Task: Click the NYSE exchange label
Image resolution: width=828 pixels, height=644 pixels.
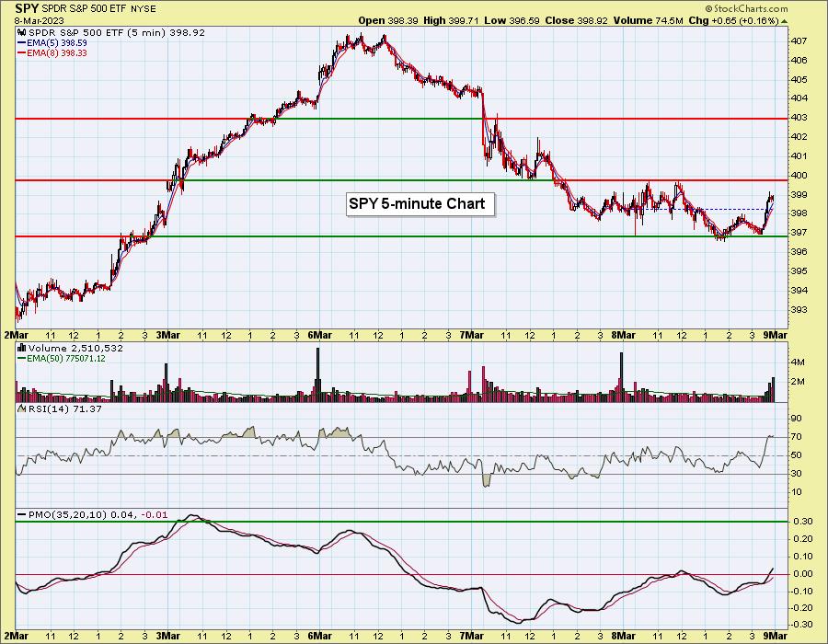Action: coord(144,9)
